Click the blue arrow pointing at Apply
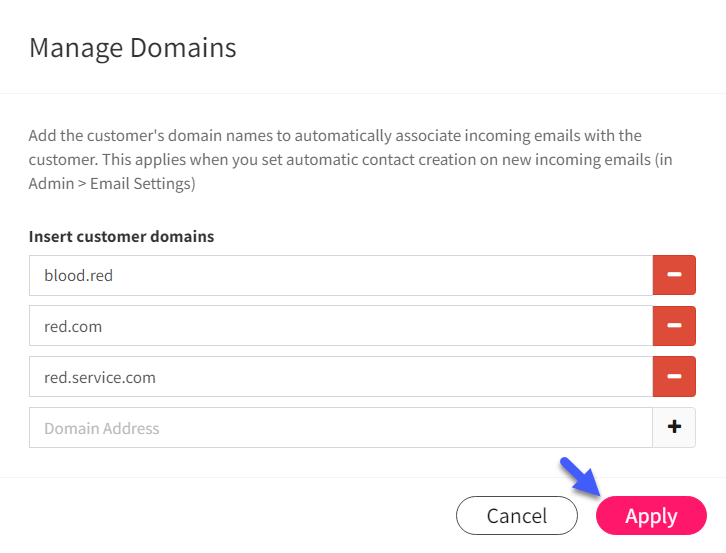726x553 pixels. point(579,477)
